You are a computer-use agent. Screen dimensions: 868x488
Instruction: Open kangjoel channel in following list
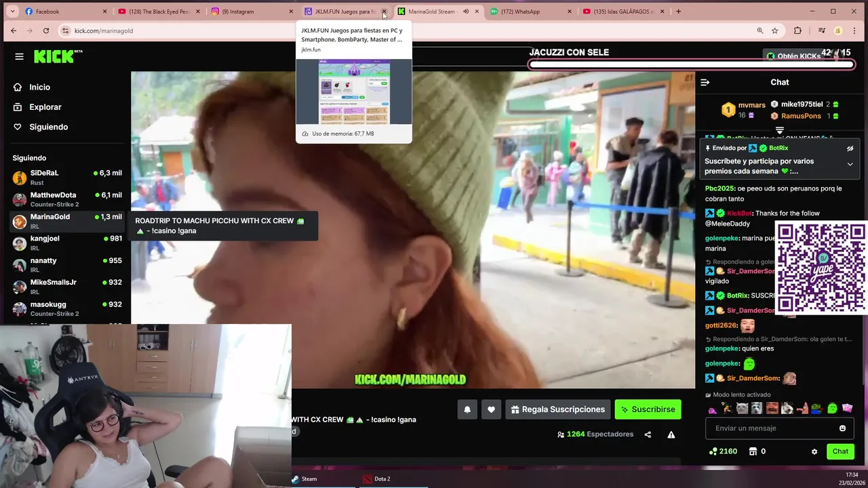pos(67,243)
